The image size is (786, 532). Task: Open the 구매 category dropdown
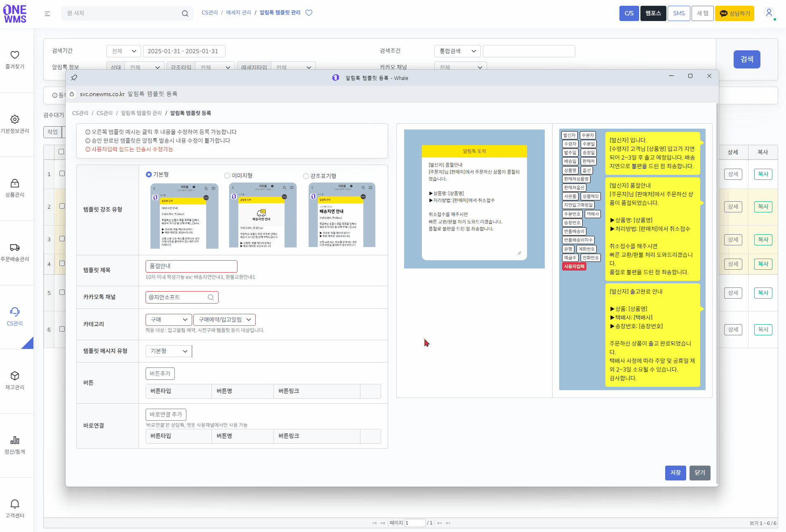[169, 320]
